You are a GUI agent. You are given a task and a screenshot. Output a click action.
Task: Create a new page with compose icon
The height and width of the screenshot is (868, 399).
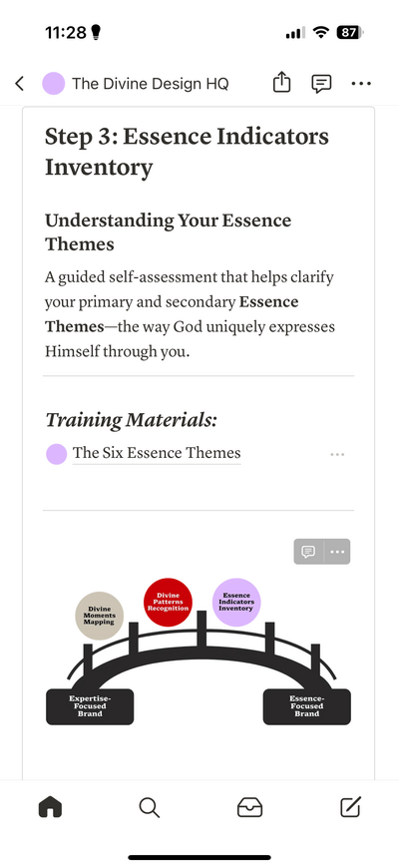350,808
